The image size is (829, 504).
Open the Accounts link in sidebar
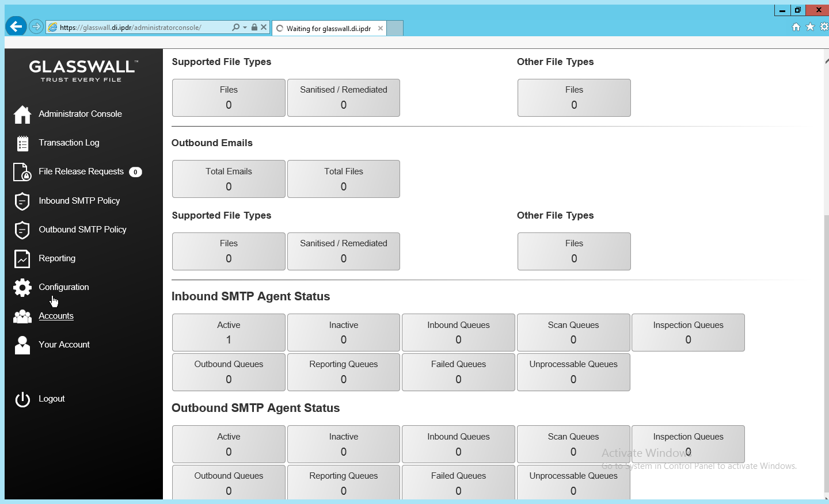[56, 316]
